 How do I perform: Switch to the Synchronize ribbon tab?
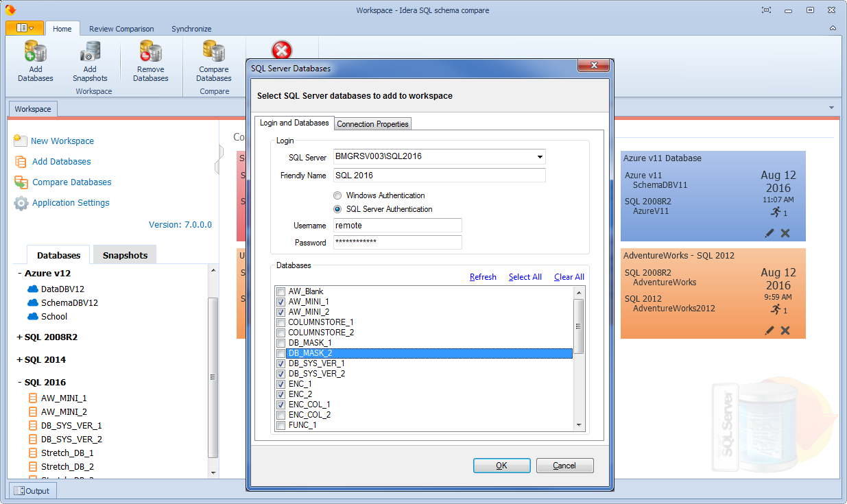(191, 29)
